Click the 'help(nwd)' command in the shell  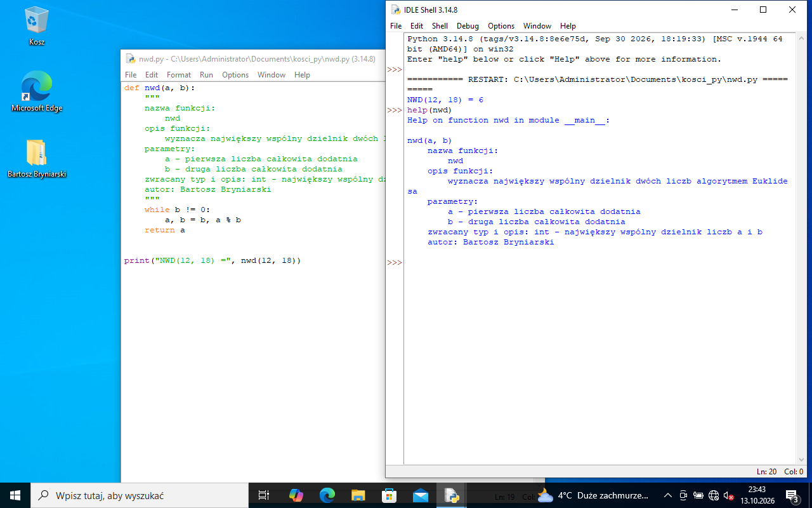click(x=429, y=110)
